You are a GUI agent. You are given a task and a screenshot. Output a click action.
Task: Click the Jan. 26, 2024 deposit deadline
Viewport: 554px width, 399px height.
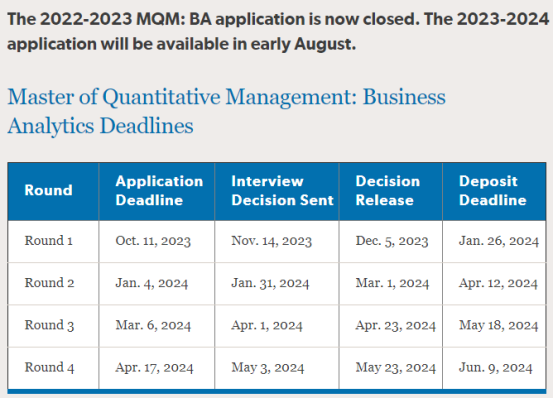pyautogui.click(x=499, y=241)
